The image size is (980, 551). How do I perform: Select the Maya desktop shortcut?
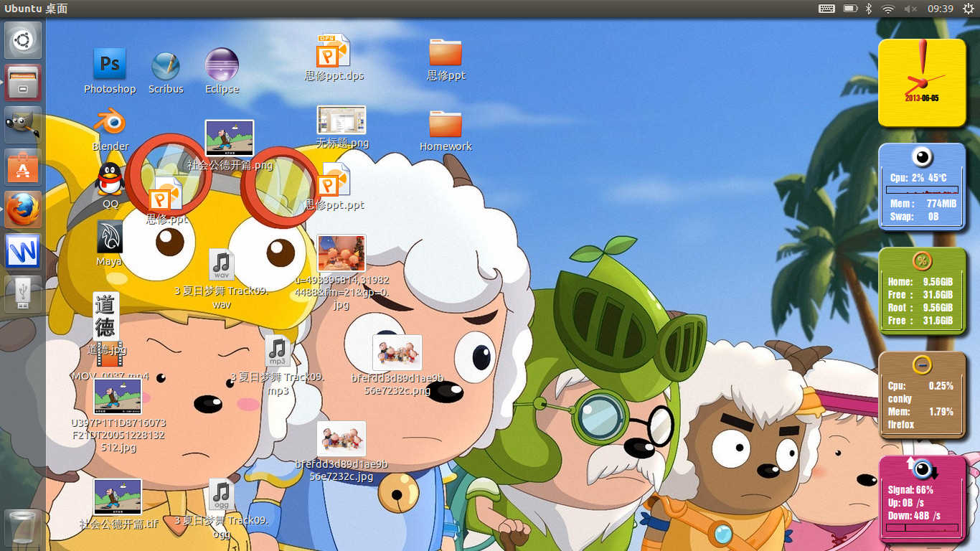click(110, 237)
